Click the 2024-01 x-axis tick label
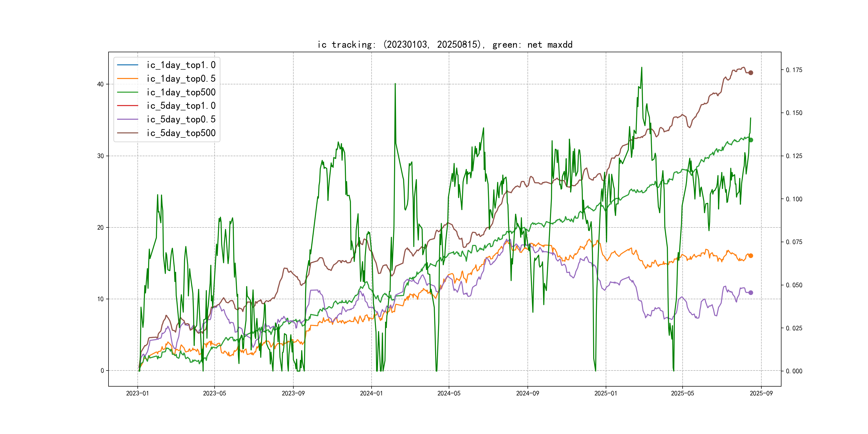 click(371, 393)
